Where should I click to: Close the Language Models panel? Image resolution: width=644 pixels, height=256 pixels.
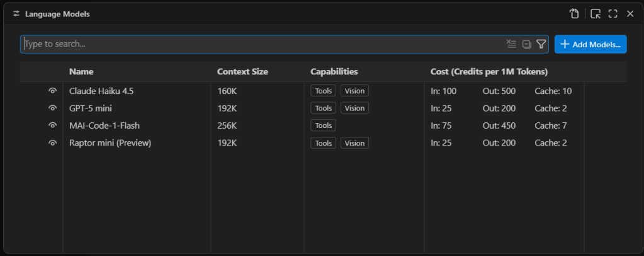point(630,14)
